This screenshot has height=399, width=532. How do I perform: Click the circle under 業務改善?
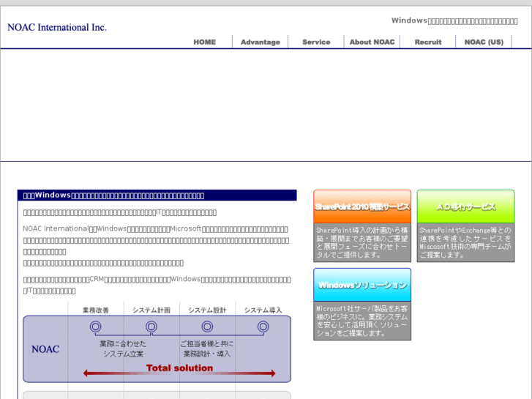pyautogui.click(x=96, y=327)
